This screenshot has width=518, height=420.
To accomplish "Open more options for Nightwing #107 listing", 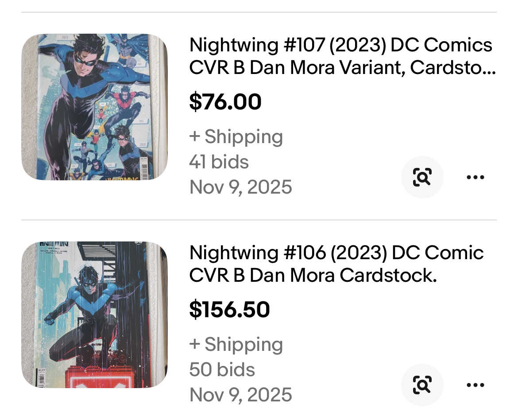I will tap(475, 177).
